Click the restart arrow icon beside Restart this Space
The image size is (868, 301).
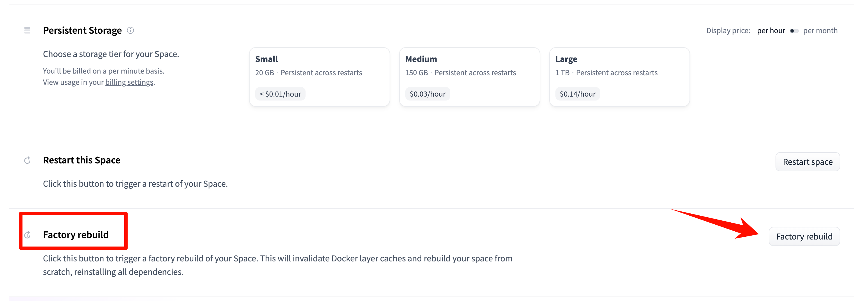tap(27, 160)
